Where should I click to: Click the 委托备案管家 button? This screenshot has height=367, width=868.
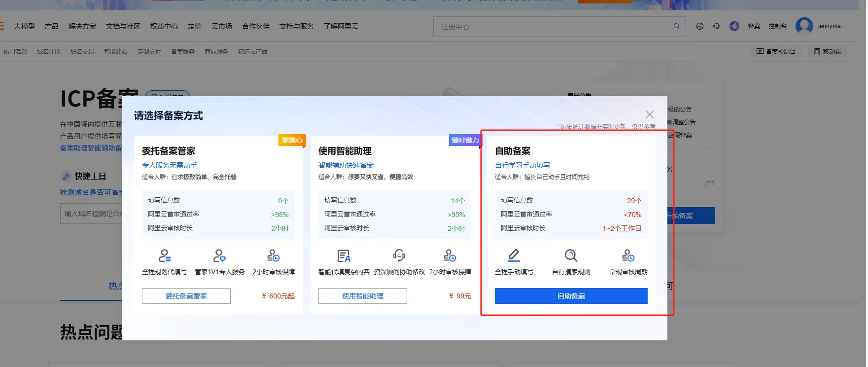pos(186,296)
